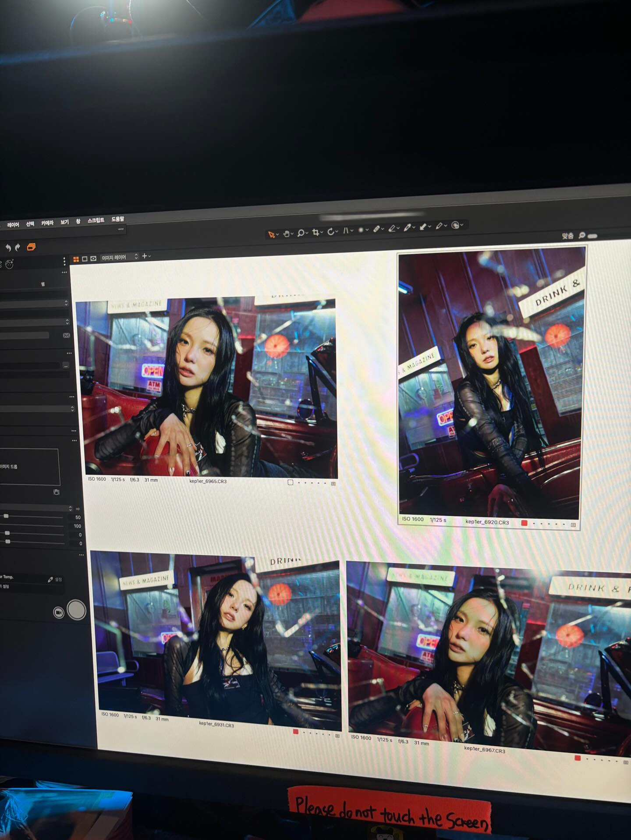631x840 pixels.
Task: Select the Crop tool
Action: pos(315,232)
